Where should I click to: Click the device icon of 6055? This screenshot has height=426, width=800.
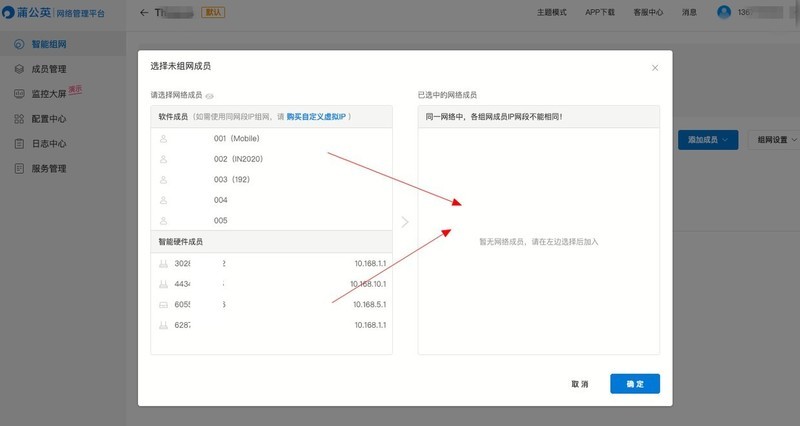pyautogui.click(x=163, y=305)
